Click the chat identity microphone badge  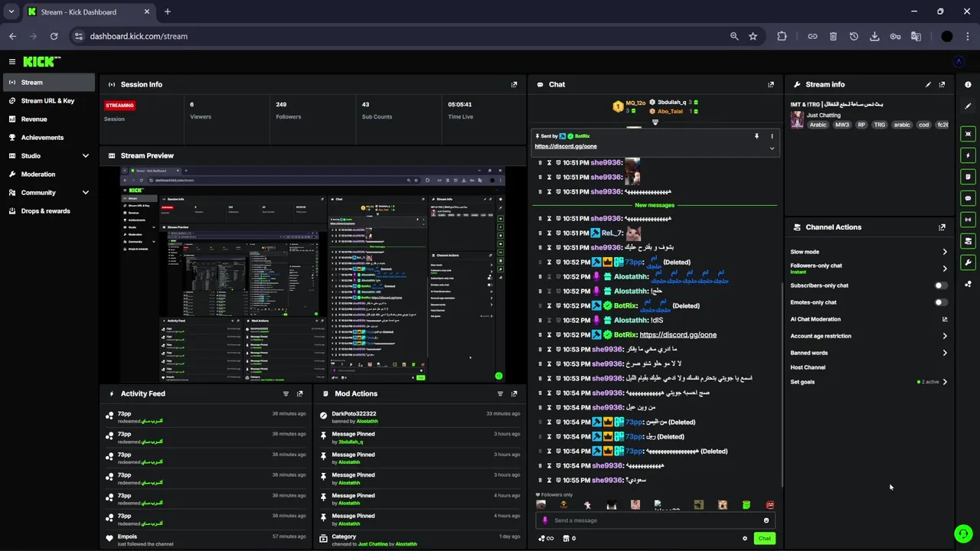tap(545, 520)
